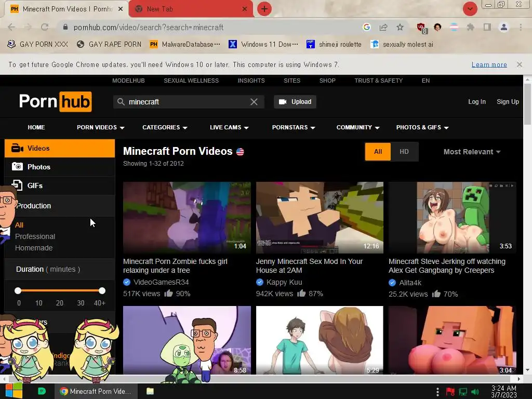The image size is (532, 399).
Task: Click the network tray icon
Action: (463, 392)
